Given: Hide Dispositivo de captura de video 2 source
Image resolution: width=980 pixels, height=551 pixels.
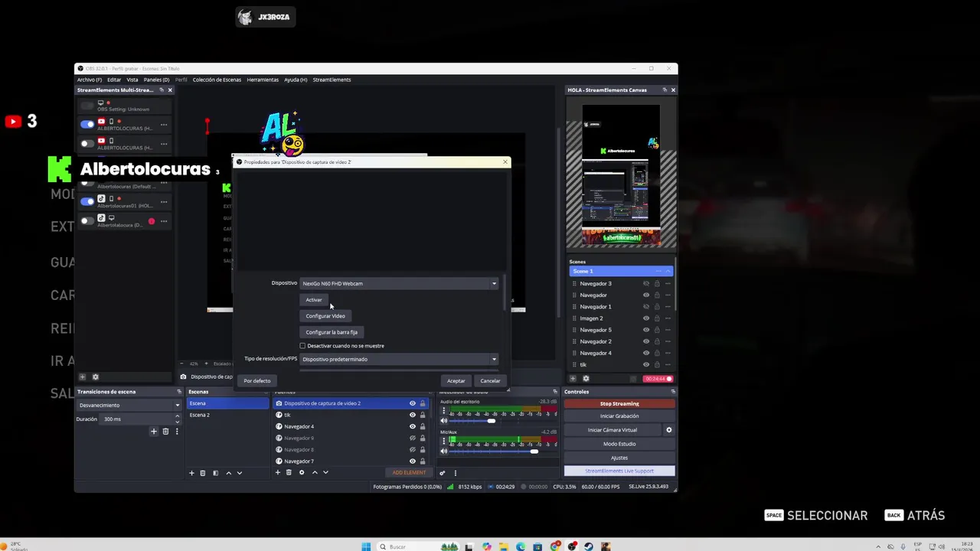Looking at the screenshot, I should coord(413,403).
